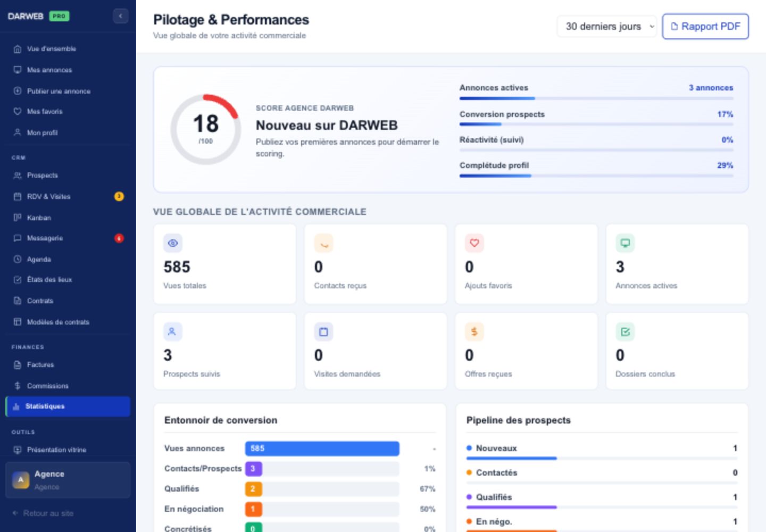Click the Annonces actives progress bar in the score panel
This screenshot has width=766, height=532.
[596, 98]
